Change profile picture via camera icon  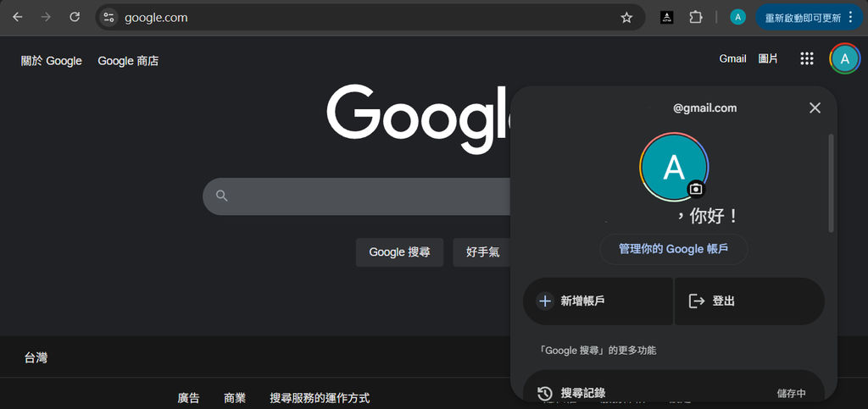click(697, 190)
